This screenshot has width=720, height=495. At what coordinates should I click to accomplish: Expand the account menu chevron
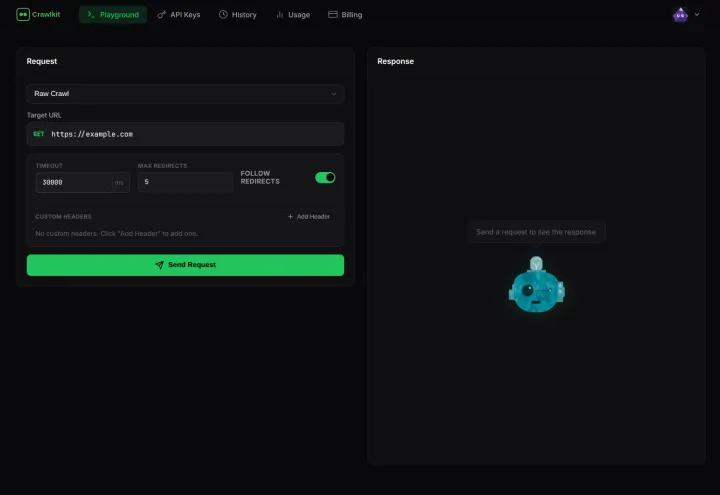pos(697,15)
